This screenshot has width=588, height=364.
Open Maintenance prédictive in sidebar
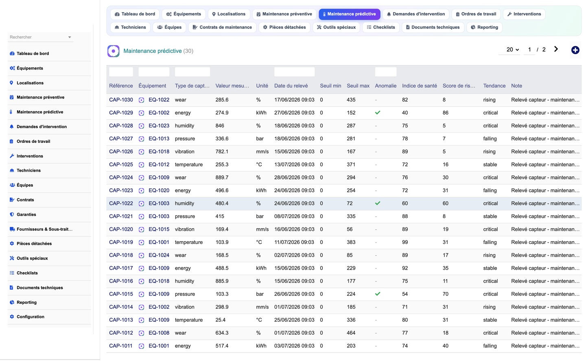coord(49,112)
